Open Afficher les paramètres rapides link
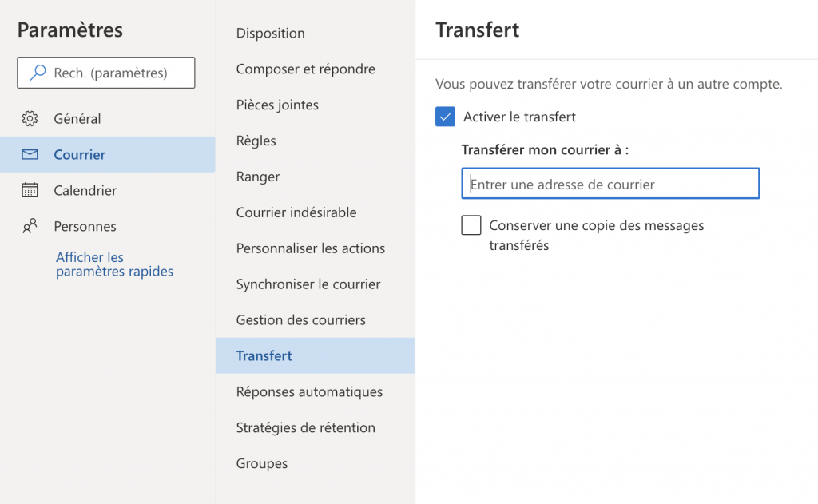 pyautogui.click(x=114, y=264)
